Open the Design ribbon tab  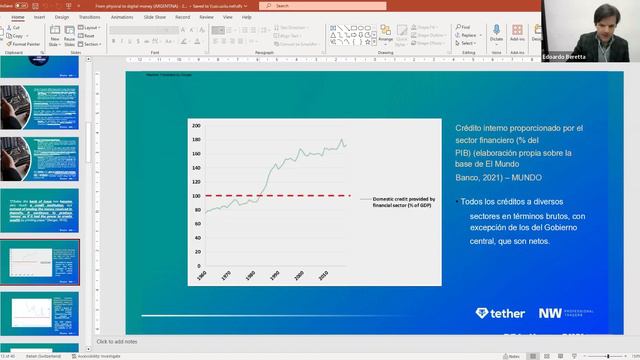pyautogui.click(x=62, y=17)
